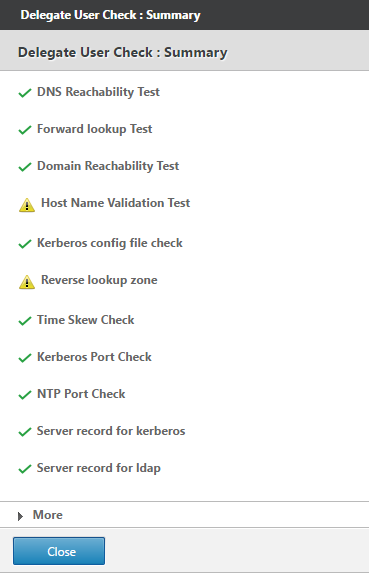Click the dark Delegate User Check title bar
369x588 pixels.
tap(184, 15)
